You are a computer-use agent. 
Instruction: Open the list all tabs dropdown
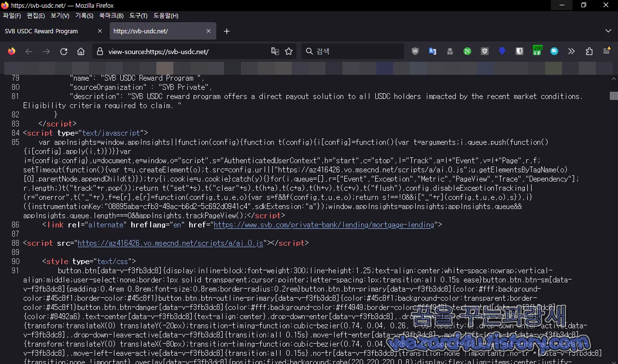[608, 31]
